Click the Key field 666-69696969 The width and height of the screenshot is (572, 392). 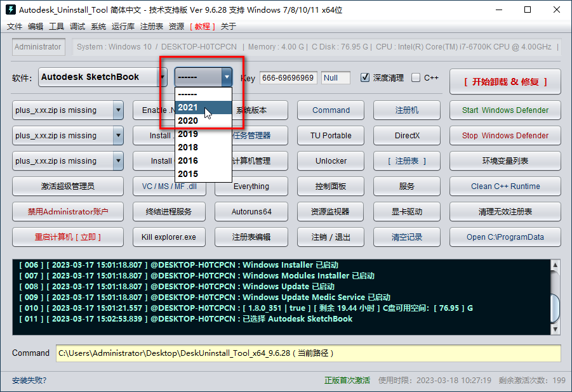[x=288, y=77]
